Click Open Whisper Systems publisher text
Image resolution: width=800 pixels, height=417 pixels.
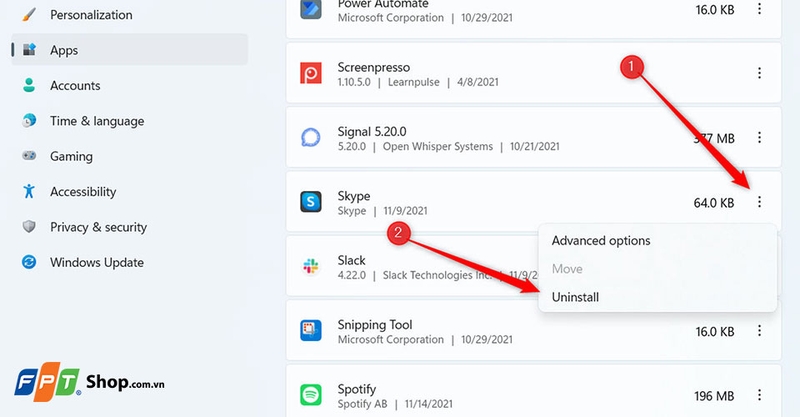438,146
